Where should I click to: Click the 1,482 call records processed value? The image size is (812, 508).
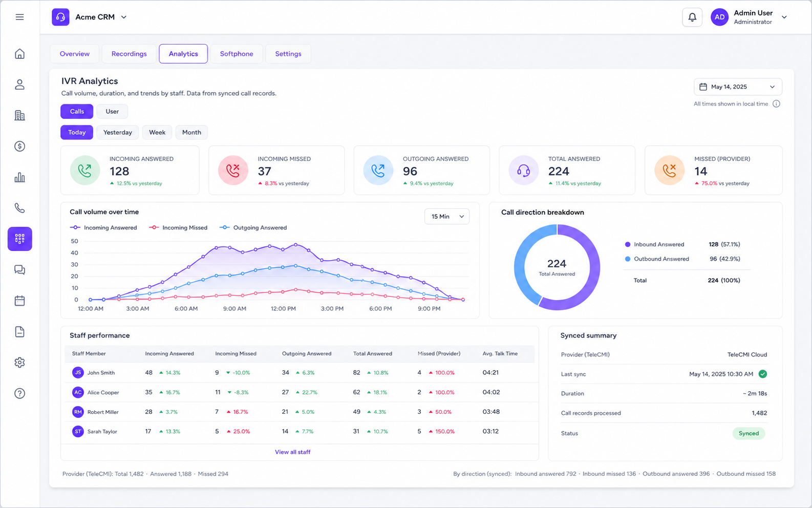(x=759, y=413)
